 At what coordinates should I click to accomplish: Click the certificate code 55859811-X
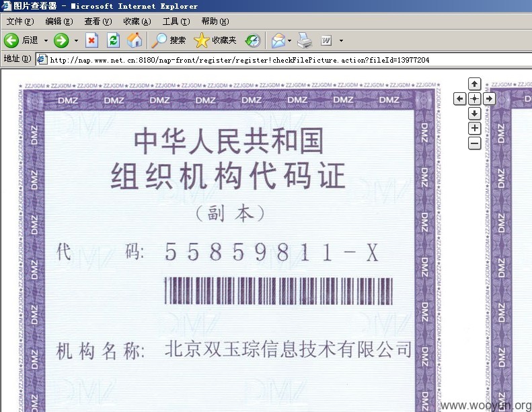pyautogui.click(x=272, y=252)
